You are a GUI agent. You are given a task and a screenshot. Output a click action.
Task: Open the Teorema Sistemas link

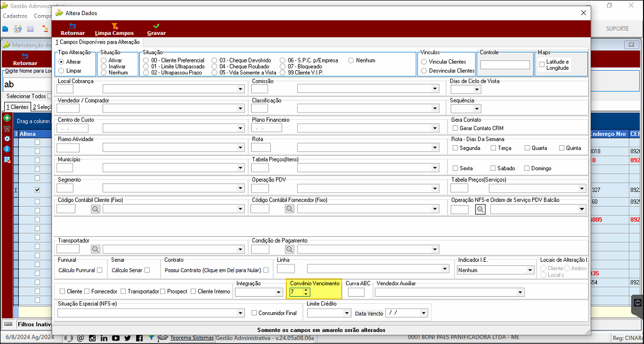point(192,338)
